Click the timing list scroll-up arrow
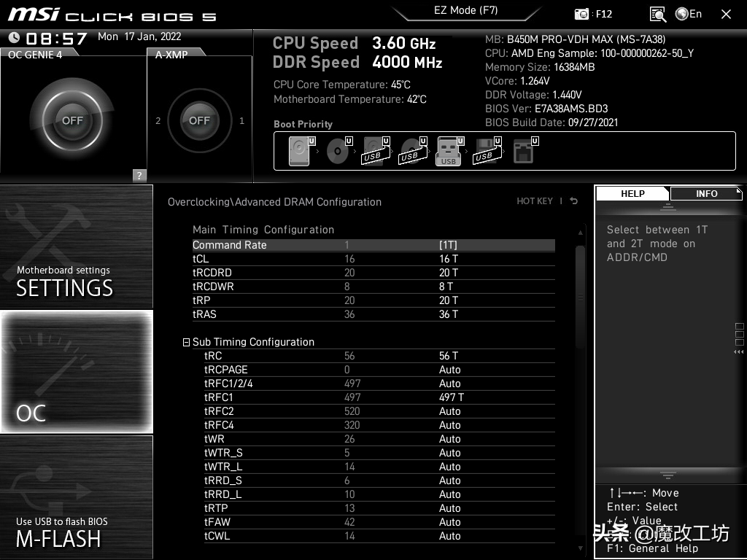 tap(580, 233)
